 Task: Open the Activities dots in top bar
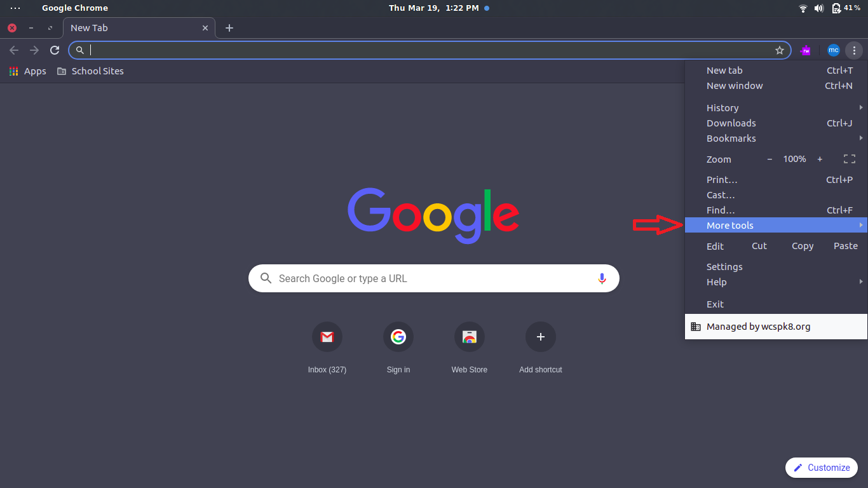(15, 8)
